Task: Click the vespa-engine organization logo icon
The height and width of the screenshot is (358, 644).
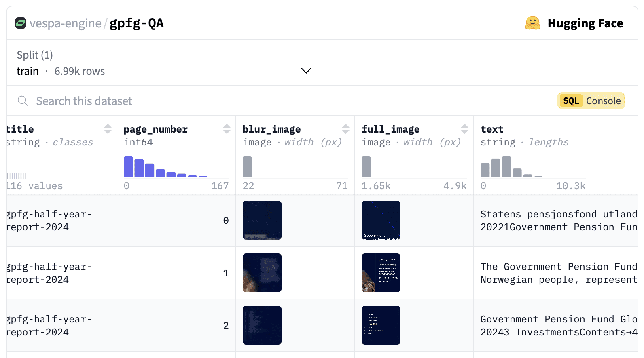Action: (21, 23)
